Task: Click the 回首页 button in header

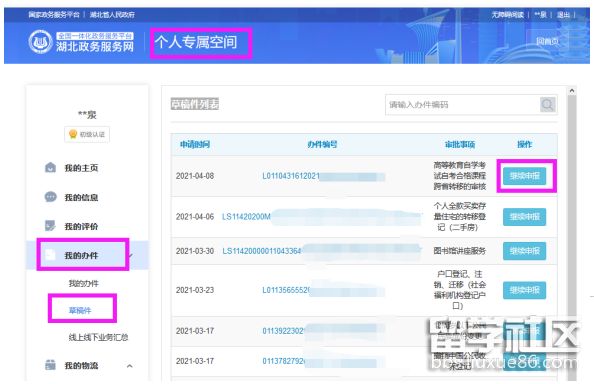Action: coord(548,41)
